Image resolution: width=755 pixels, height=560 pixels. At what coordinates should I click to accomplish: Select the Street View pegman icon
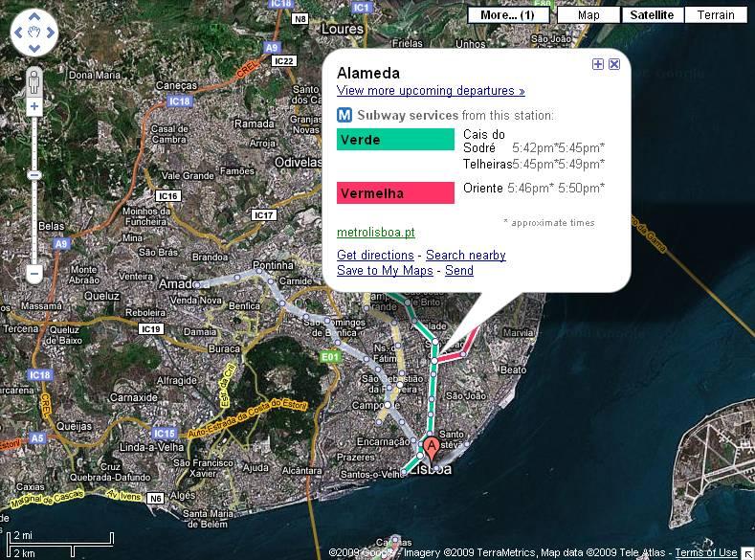[x=33, y=82]
